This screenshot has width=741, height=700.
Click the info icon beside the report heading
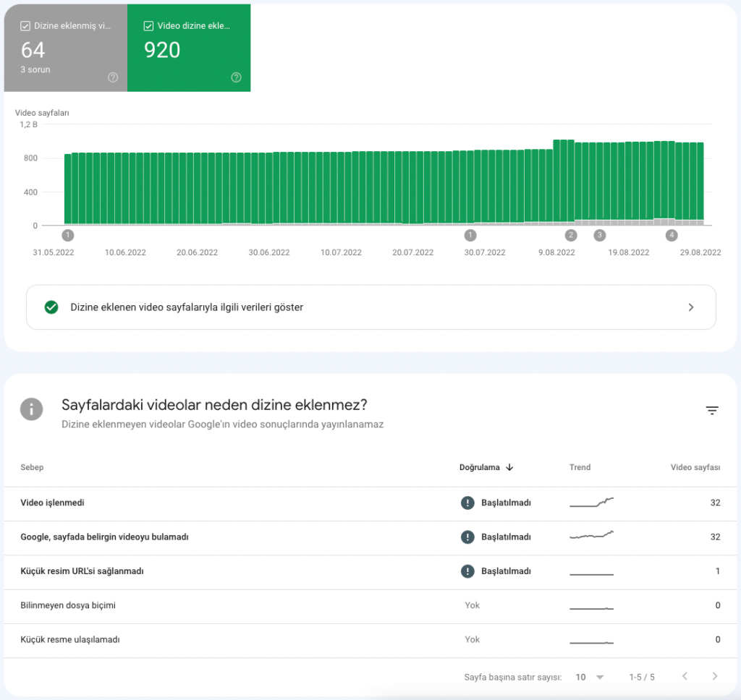click(31, 409)
